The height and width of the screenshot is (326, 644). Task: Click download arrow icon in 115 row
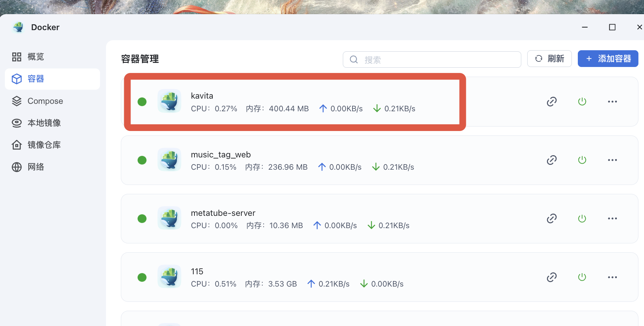click(x=364, y=284)
